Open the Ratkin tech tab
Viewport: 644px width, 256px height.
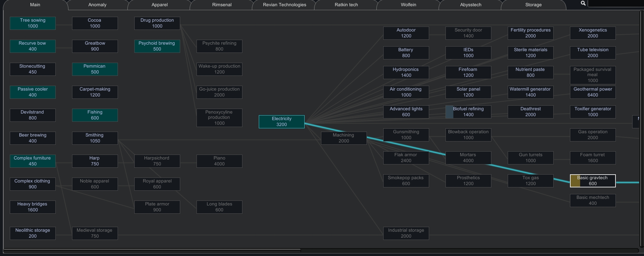[x=346, y=5]
